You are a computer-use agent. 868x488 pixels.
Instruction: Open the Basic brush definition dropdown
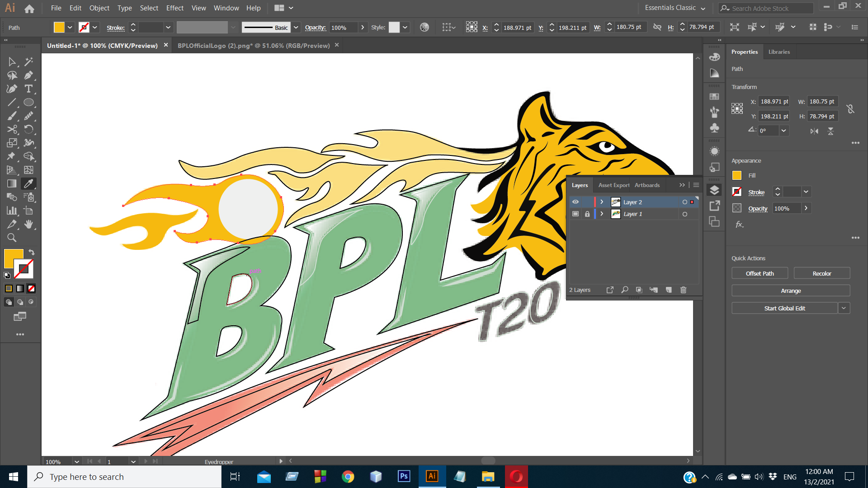coord(296,28)
